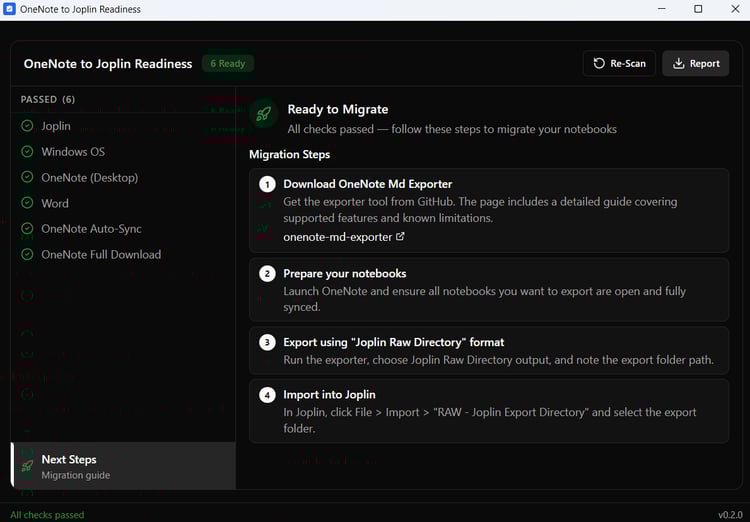Click step 1 Download OneNote Md Exporter
Viewport: 750px width, 522px height.
368,184
